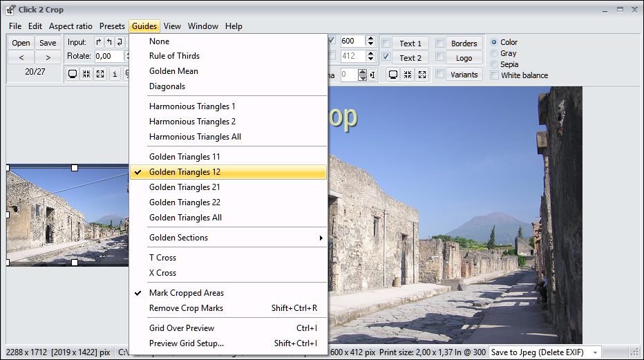644x360 pixels.
Task: Click the Click 2 Crop app icon in title bar
Action: 10,10
